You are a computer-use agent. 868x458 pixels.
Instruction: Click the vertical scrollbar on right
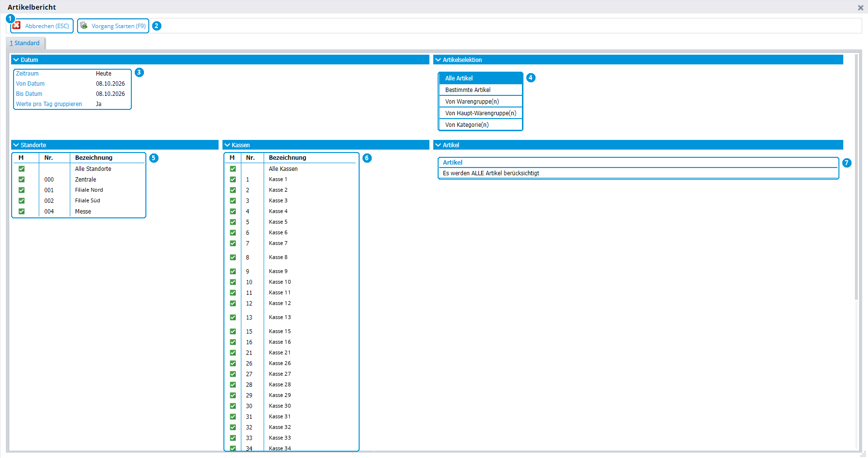click(x=856, y=177)
